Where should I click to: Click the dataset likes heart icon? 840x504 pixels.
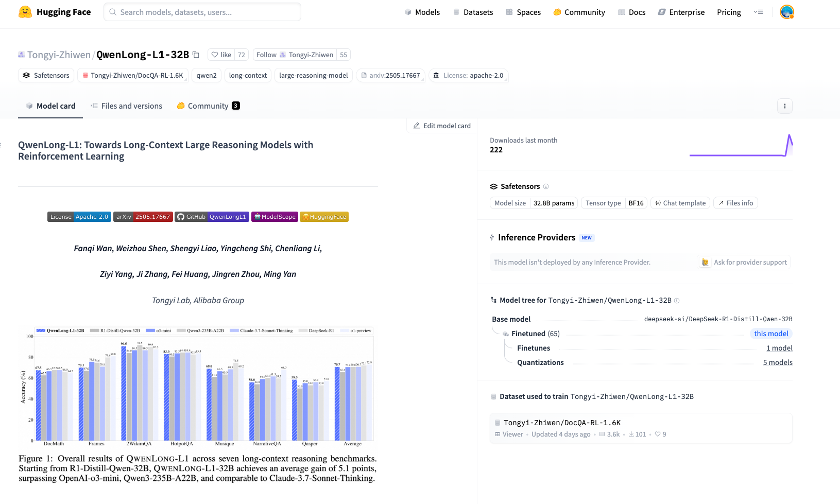[x=657, y=435]
